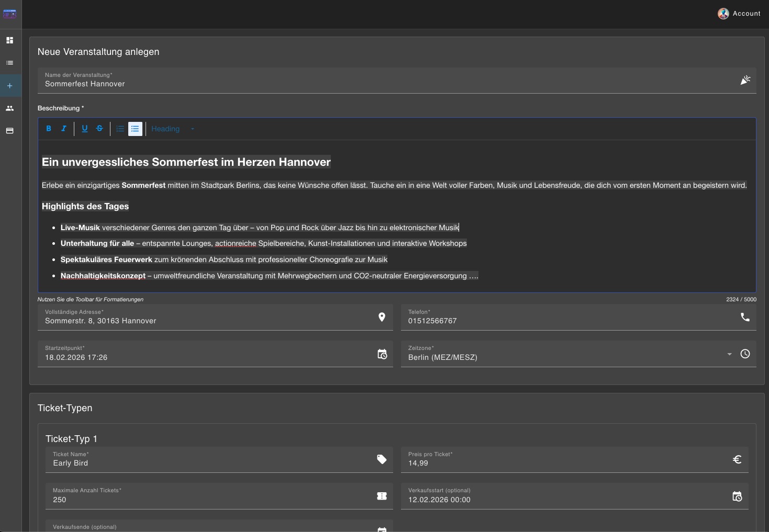Toggle bold formatting in description editor
769x532 pixels.
coord(49,129)
